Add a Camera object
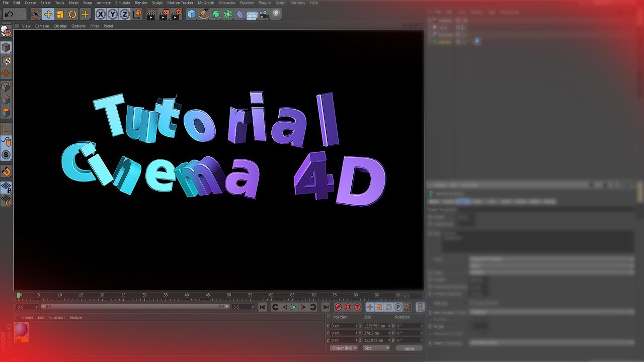 coord(264,14)
